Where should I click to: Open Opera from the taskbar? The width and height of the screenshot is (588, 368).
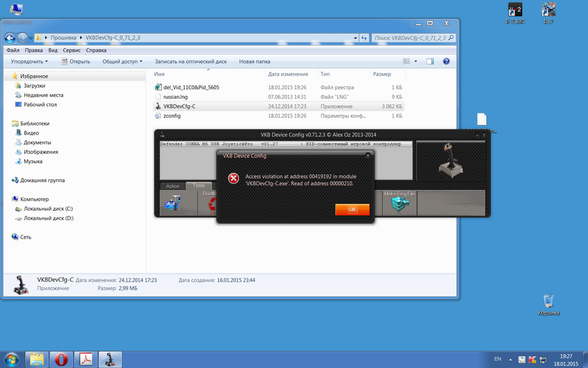tap(61, 359)
